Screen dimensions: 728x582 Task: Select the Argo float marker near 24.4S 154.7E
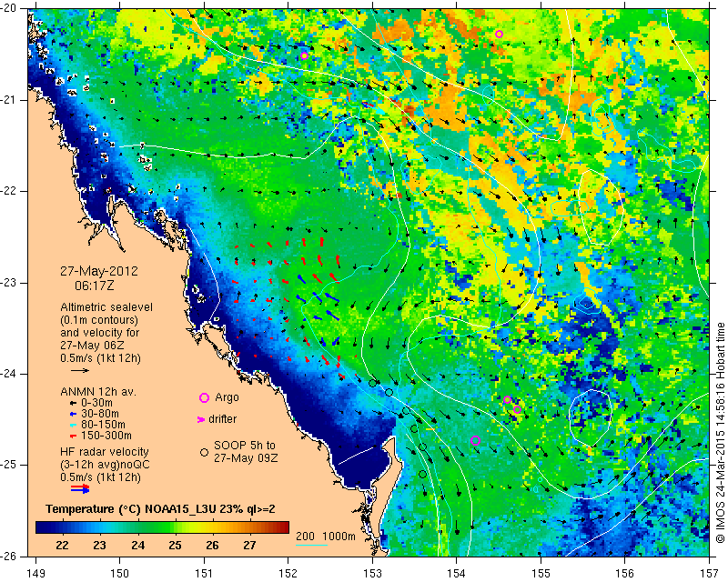pos(518,409)
